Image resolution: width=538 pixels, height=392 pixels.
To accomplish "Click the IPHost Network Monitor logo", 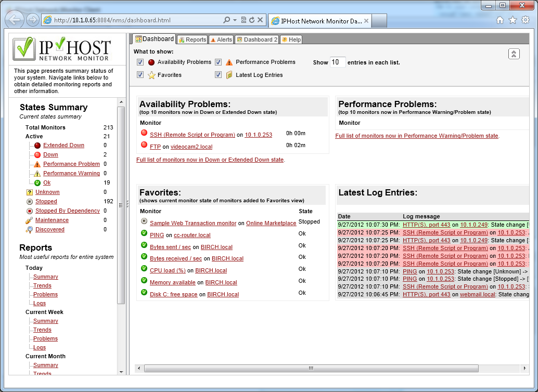I will pos(62,49).
